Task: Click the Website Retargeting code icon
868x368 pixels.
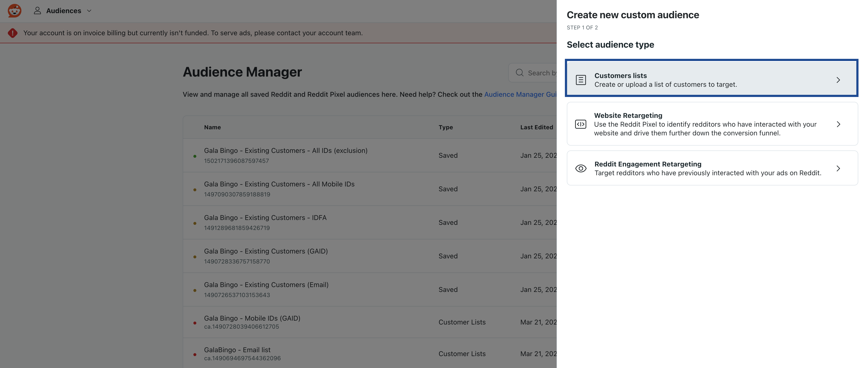Action: [580, 124]
